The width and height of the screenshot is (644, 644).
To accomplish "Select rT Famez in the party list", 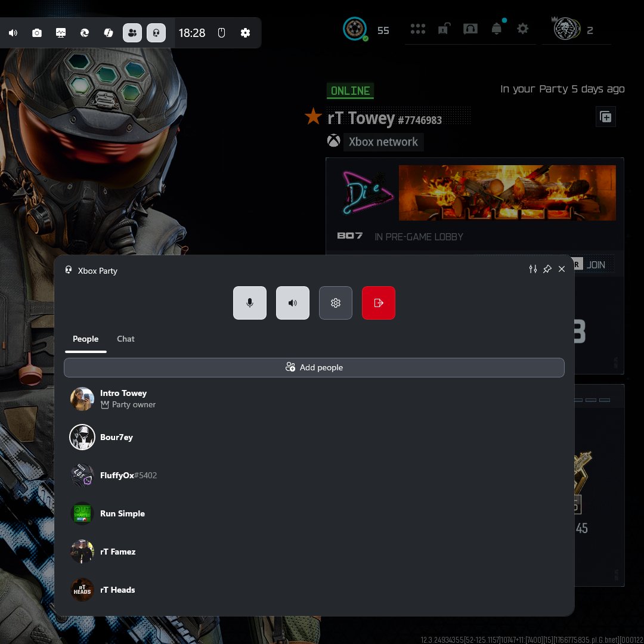I will pos(314,552).
